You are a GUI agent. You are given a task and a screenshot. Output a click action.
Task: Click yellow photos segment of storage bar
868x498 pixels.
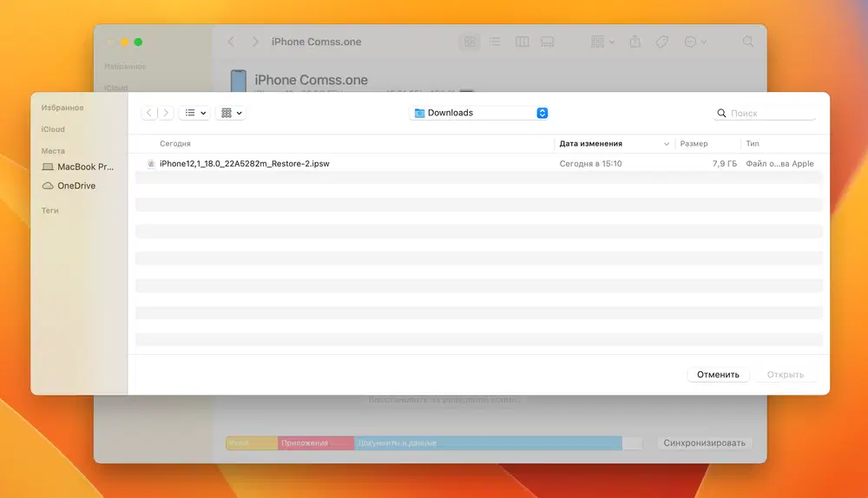(252, 442)
